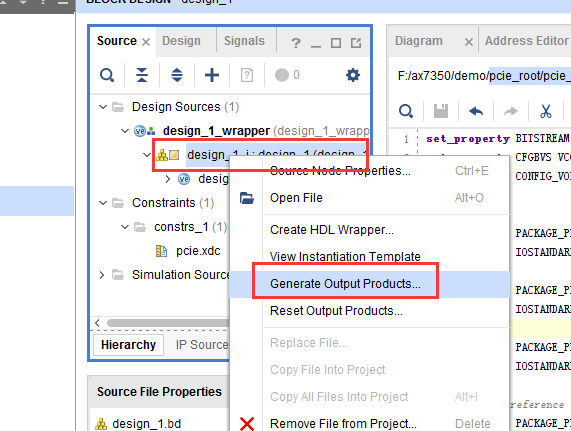This screenshot has width=571, height=431.
Task: Switch to the Signals tab
Action: (244, 41)
